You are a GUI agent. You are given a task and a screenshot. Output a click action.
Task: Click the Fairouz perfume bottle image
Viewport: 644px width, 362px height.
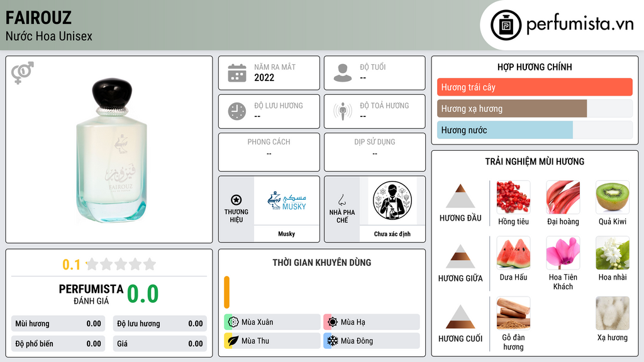pos(112,150)
